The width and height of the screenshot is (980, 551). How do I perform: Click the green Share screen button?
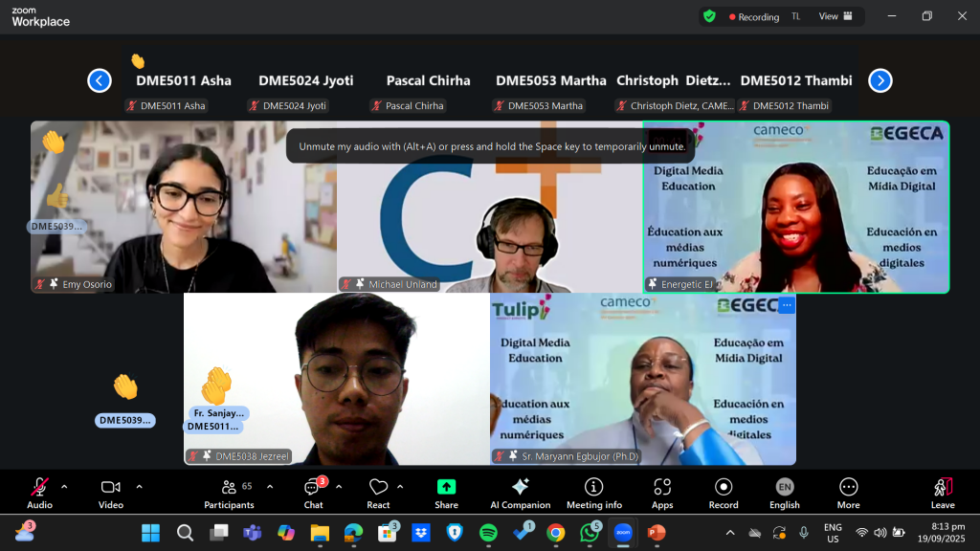point(446,493)
